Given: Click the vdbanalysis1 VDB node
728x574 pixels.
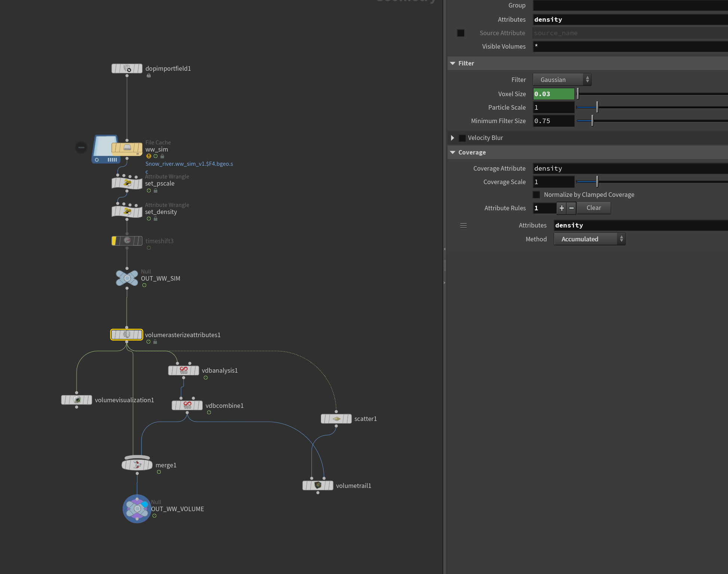Looking at the screenshot, I should (184, 370).
